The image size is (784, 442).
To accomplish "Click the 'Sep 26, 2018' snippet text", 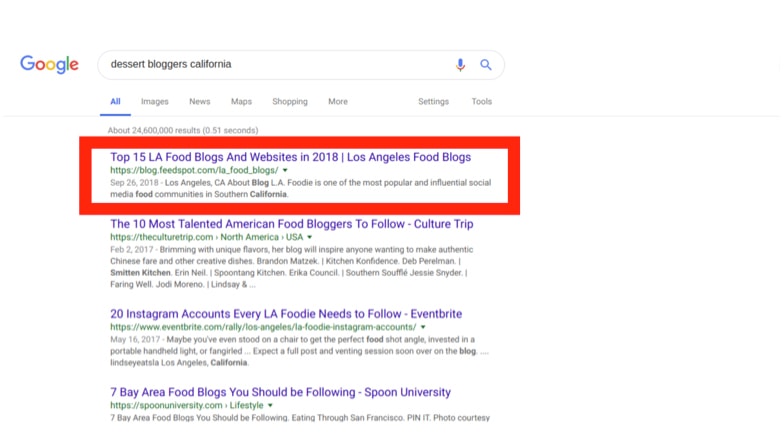I will (x=134, y=182).
